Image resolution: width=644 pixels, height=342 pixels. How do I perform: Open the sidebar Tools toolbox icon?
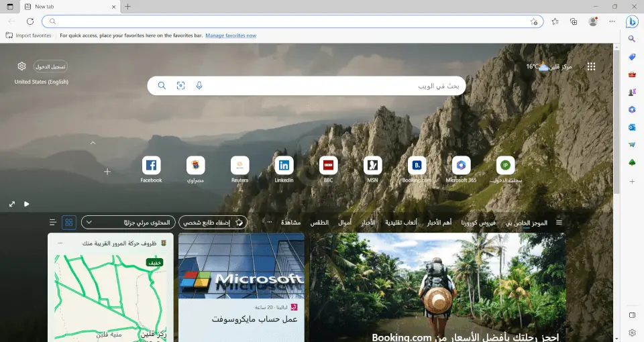tap(632, 74)
